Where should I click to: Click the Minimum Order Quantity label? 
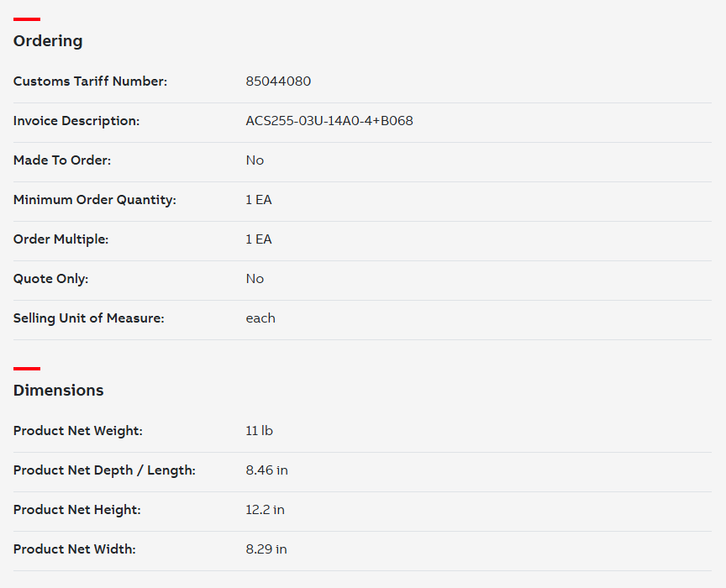pos(95,200)
